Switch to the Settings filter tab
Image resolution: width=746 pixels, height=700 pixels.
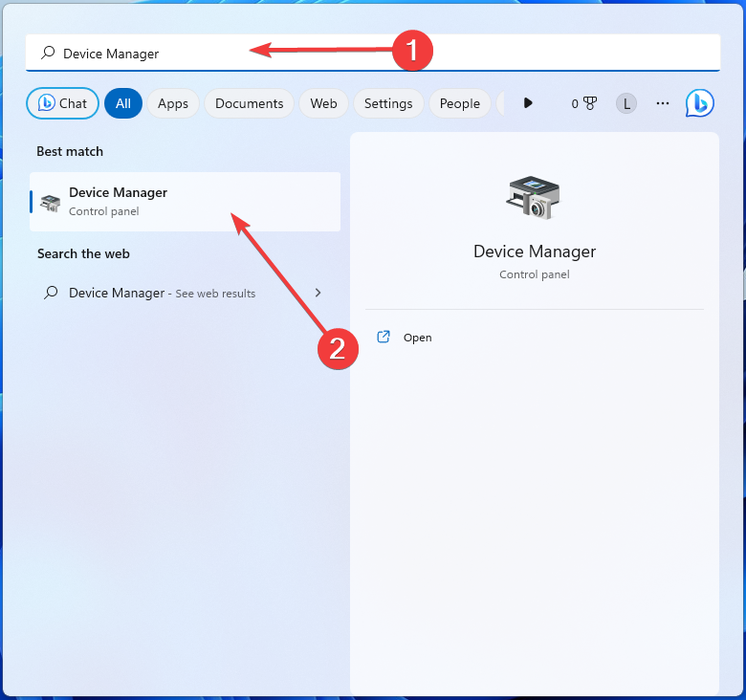click(388, 103)
